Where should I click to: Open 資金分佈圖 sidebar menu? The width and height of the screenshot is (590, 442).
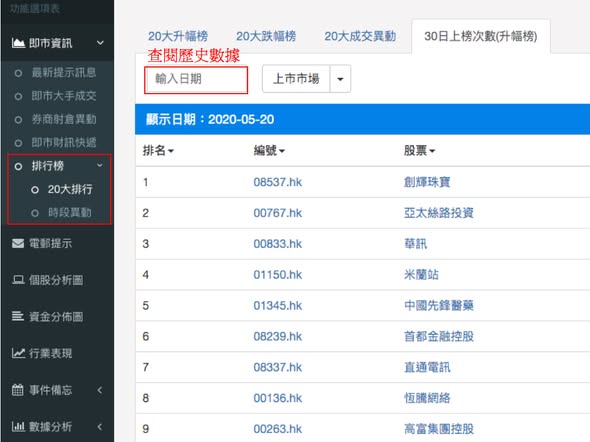(57, 316)
